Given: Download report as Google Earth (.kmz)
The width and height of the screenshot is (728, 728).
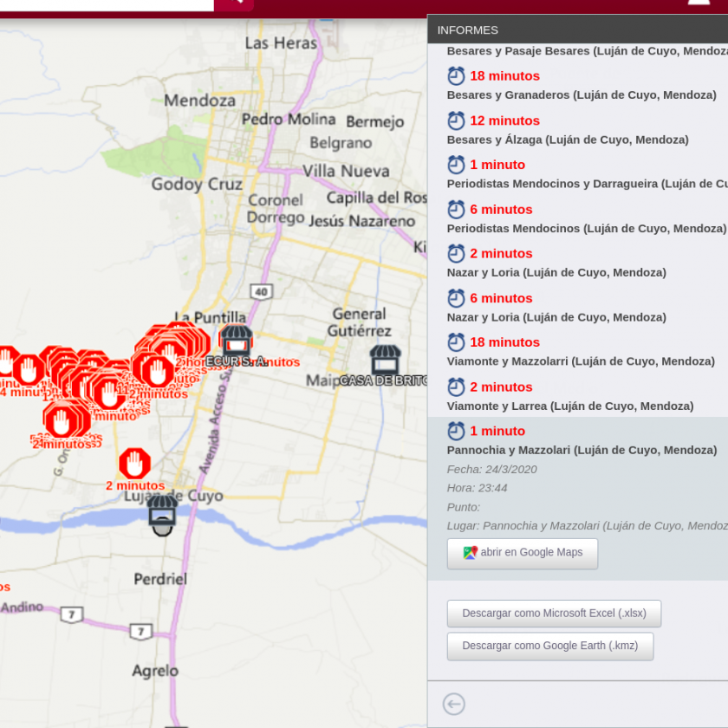Looking at the screenshot, I should [549, 647].
